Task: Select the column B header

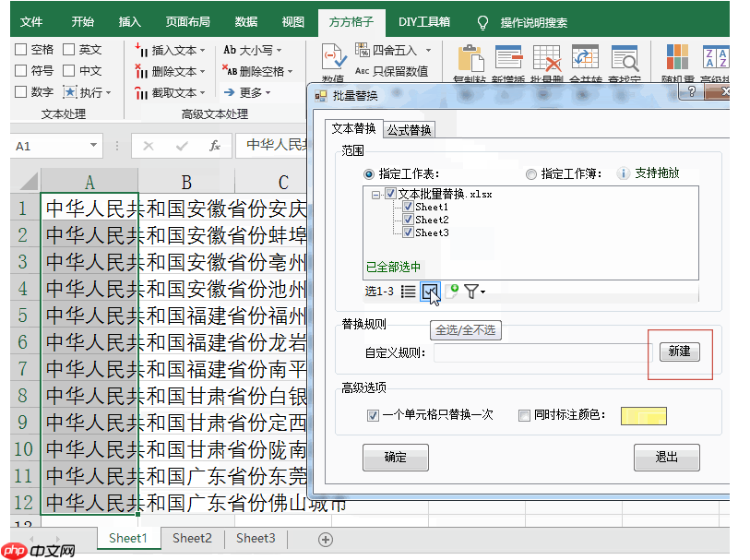Action: [186, 182]
